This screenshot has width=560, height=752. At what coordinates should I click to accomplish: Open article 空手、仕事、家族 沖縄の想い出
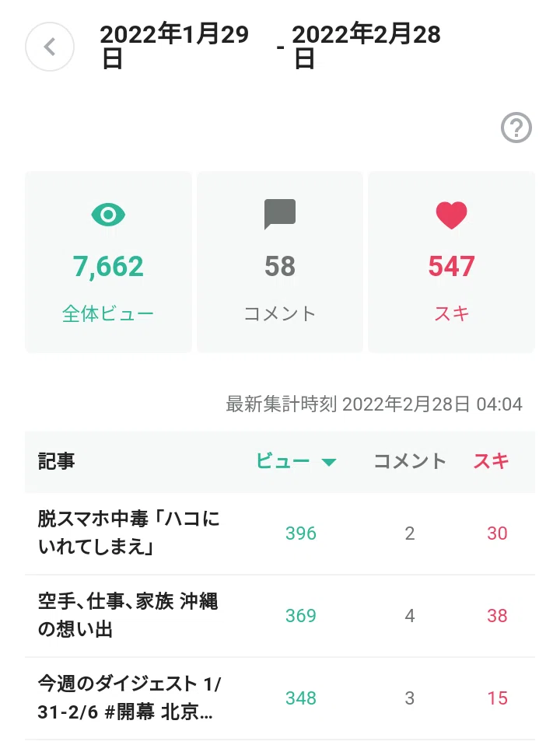(128, 615)
